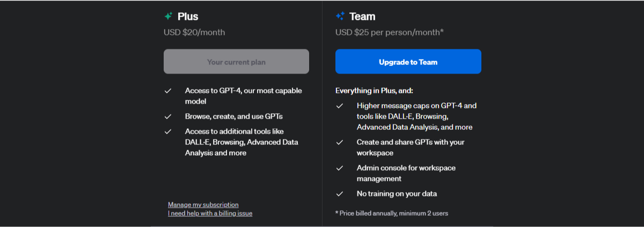Click the checkmark next to Higher message caps
Image resolution: width=644 pixels, height=227 pixels.
tap(340, 106)
